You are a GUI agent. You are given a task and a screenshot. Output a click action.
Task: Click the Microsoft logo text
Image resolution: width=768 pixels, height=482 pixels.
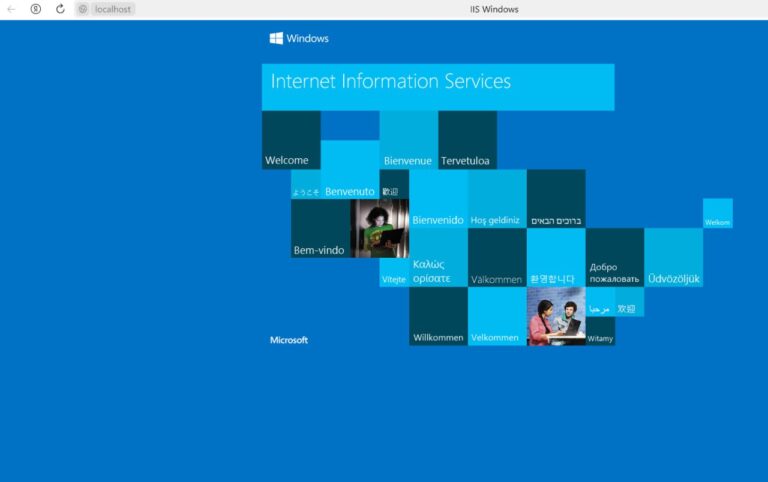click(x=289, y=340)
